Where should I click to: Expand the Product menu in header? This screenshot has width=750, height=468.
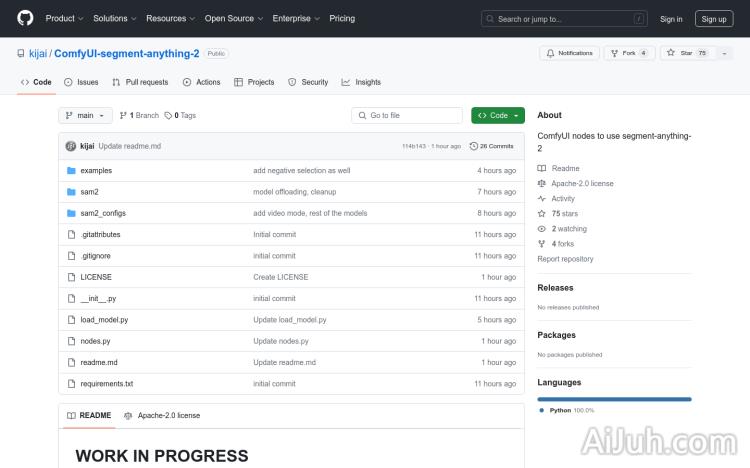coord(64,18)
